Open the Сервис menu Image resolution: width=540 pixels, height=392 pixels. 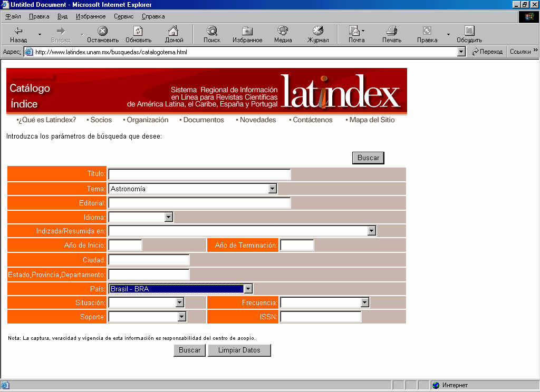(123, 16)
